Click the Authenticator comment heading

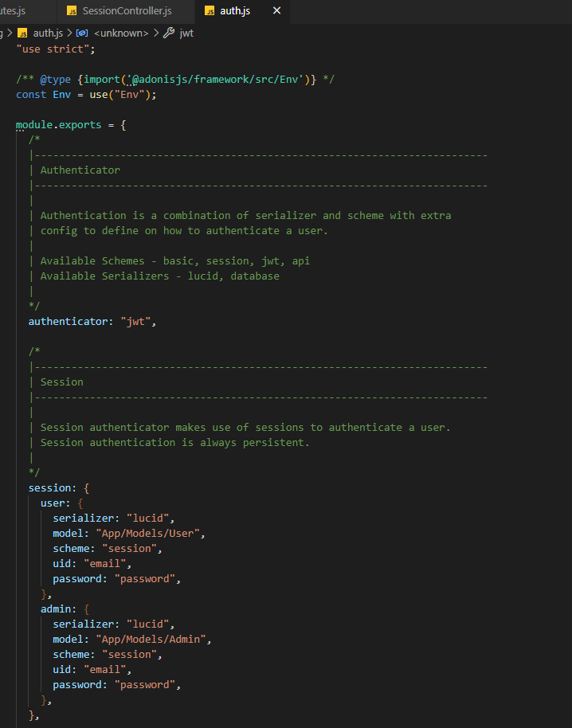pyautogui.click(x=80, y=170)
